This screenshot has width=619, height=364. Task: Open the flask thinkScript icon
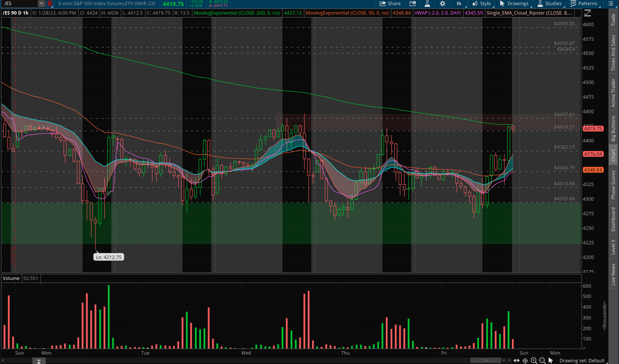coord(427,4)
